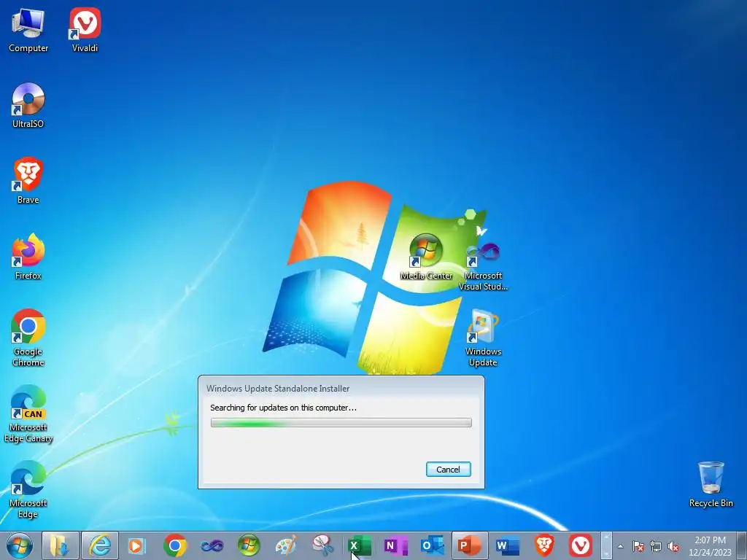
Task: Show hidden system tray icons
Action: tap(620, 546)
